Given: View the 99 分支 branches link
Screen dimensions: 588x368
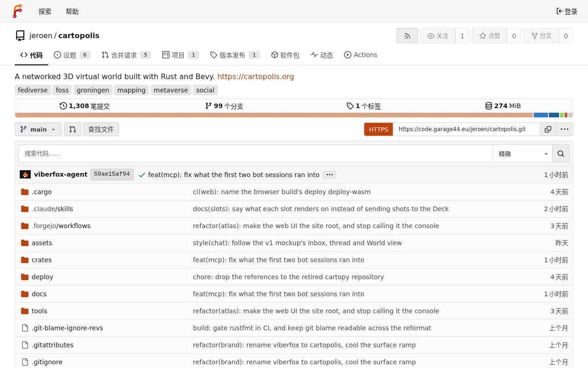Looking at the screenshot, I should tap(224, 106).
